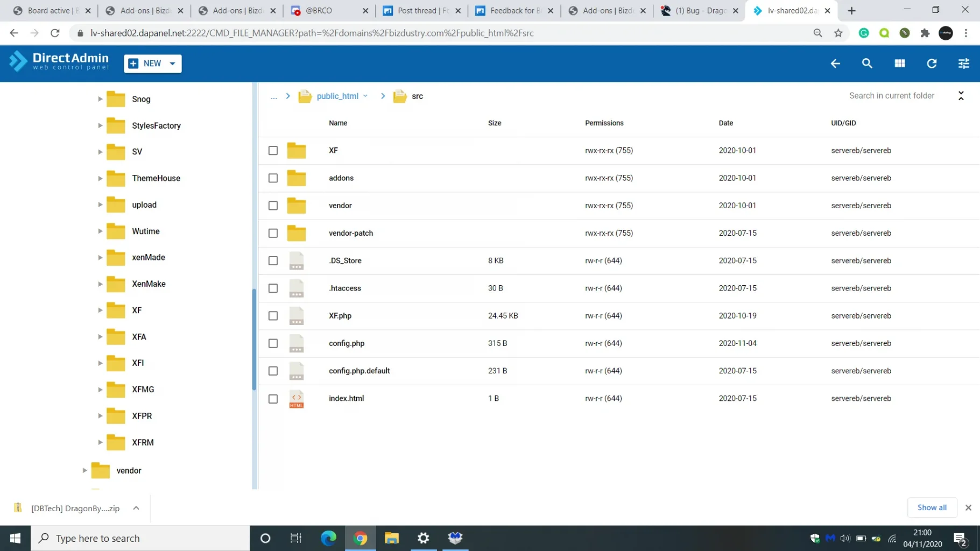980x551 pixels.
Task: Expand the vendor tree folder
Action: (x=84, y=470)
